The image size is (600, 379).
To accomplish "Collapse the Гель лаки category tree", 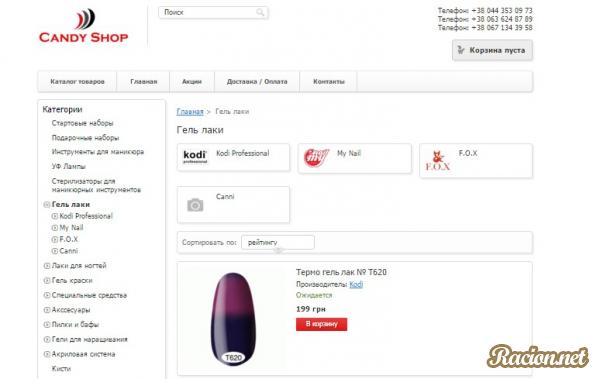I will tap(47, 205).
